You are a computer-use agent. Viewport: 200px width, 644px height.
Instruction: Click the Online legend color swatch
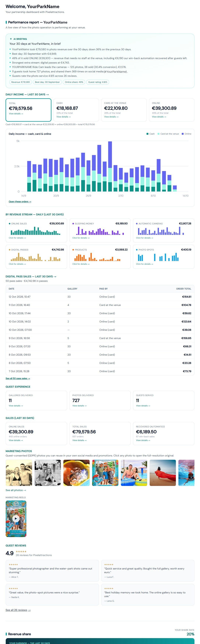pyautogui.click(x=183, y=134)
